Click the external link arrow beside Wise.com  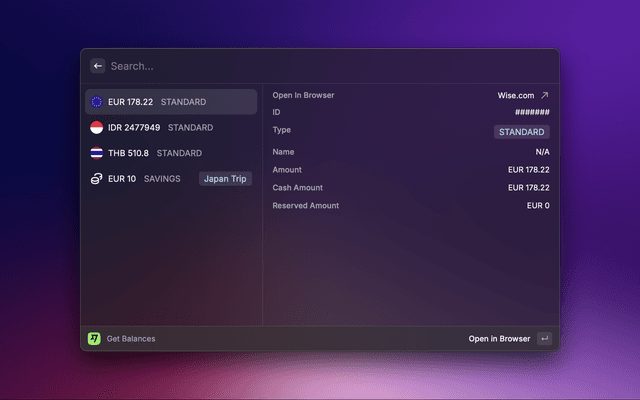point(544,96)
